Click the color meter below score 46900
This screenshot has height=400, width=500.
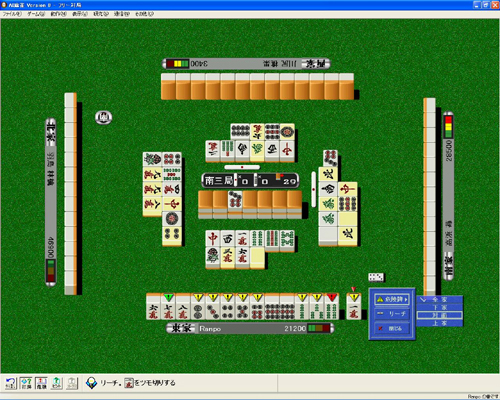[x=51, y=271]
